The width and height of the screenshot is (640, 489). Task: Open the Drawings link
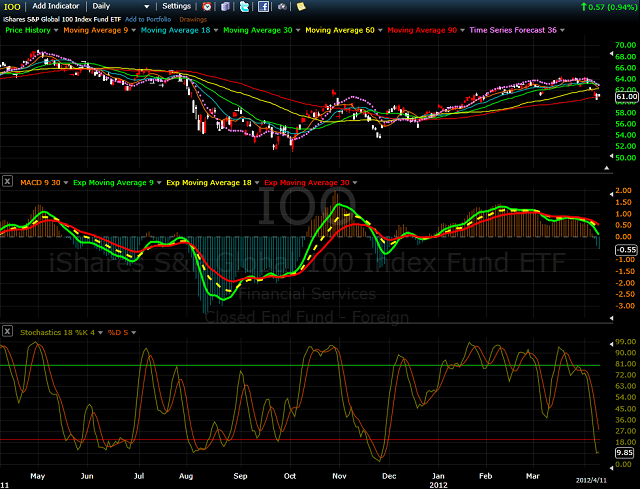tap(193, 19)
